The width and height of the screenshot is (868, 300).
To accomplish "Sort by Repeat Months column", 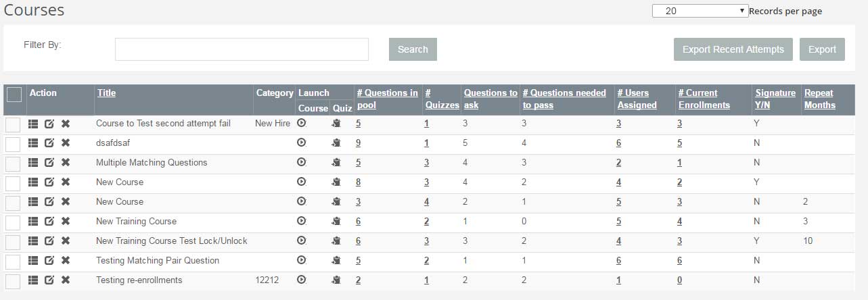I will tap(820, 99).
